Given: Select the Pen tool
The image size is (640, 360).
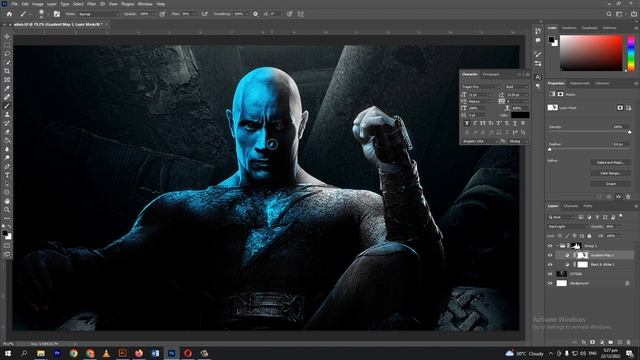Looking at the screenshot, I should 7,167.
